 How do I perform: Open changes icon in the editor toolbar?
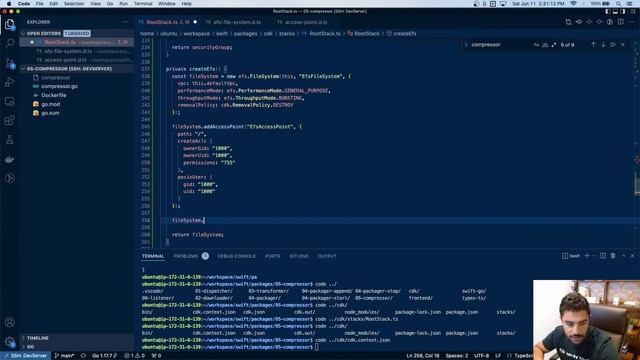(x=568, y=22)
